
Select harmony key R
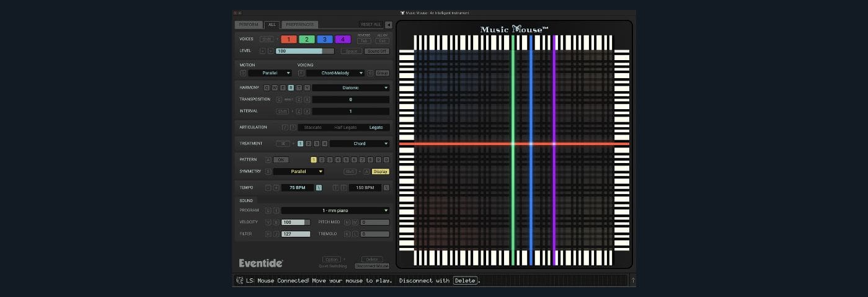(x=291, y=88)
